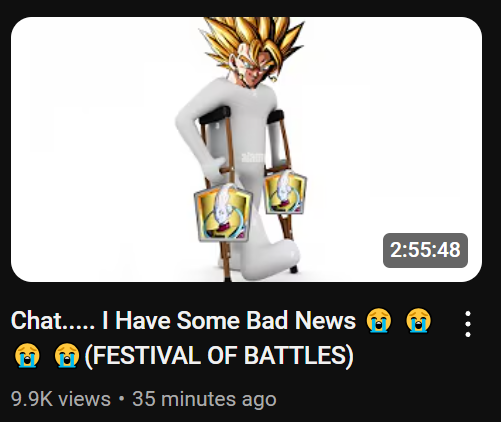501x422 pixels.
Task: Click the "35 minutes ago" timestamp
Action: (x=204, y=399)
